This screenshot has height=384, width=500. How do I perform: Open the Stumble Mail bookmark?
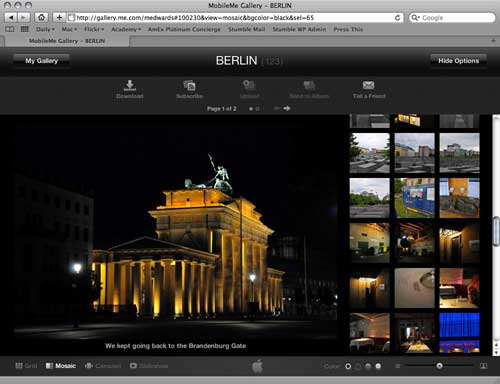pyautogui.click(x=247, y=29)
